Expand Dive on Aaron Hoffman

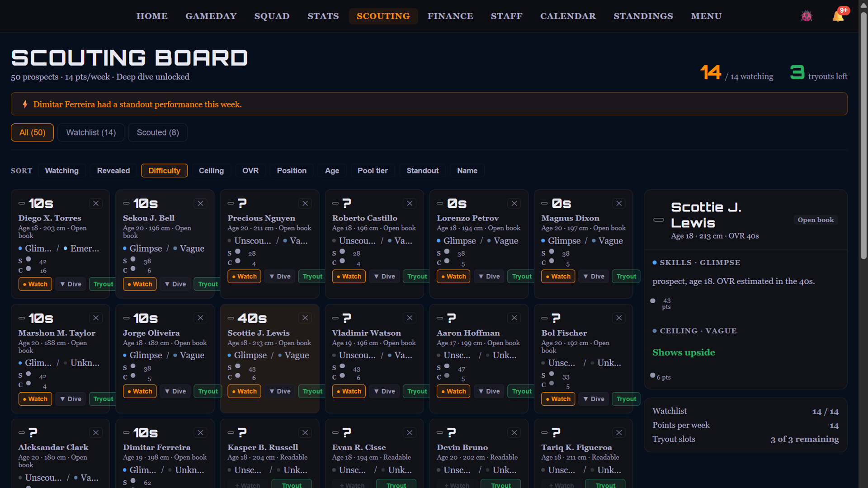[x=489, y=391]
